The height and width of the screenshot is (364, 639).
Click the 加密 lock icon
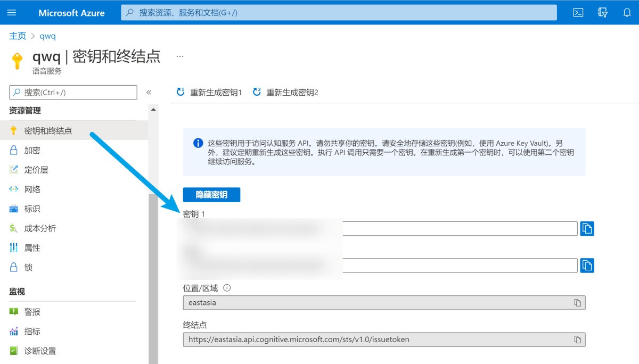[14, 150]
